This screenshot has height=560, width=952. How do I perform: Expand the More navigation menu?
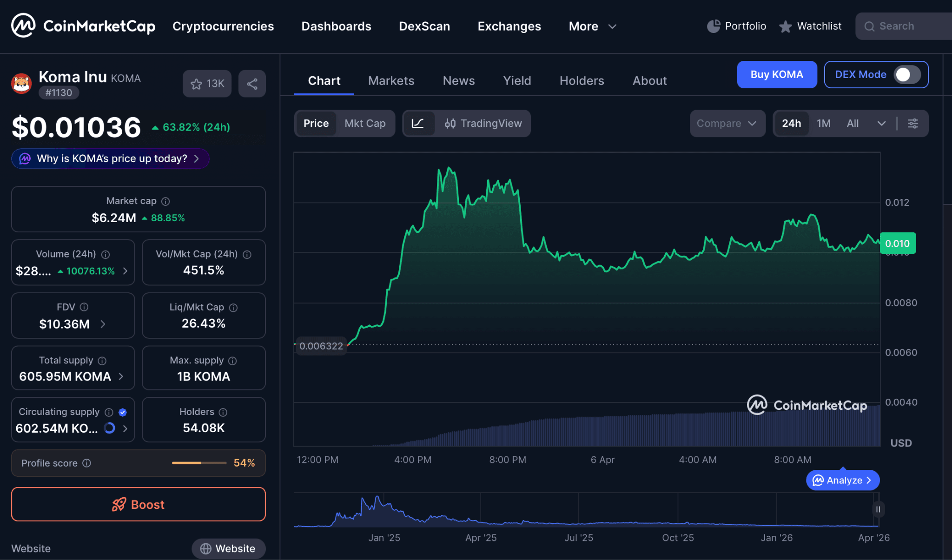coord(592,26)
